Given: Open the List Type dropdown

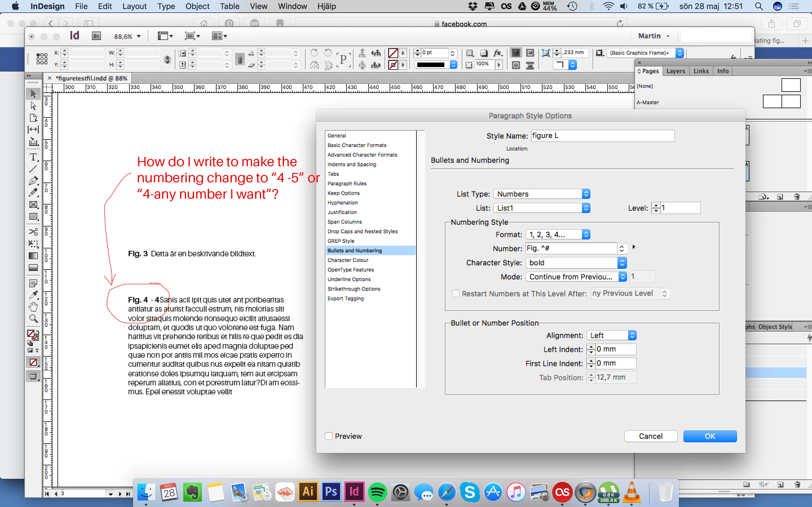Looking at the screenshot, I should coord(542,194).
